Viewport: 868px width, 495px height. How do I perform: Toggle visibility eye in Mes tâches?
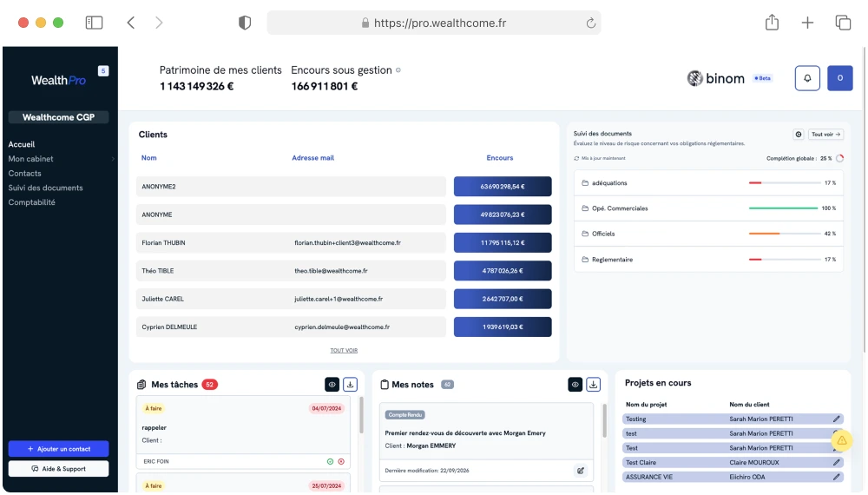[332, 384]
